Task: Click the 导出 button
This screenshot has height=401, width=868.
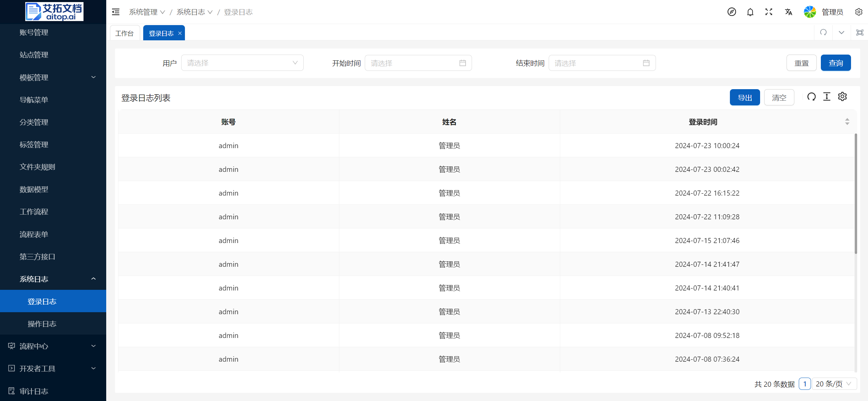Action: [744, 98]
